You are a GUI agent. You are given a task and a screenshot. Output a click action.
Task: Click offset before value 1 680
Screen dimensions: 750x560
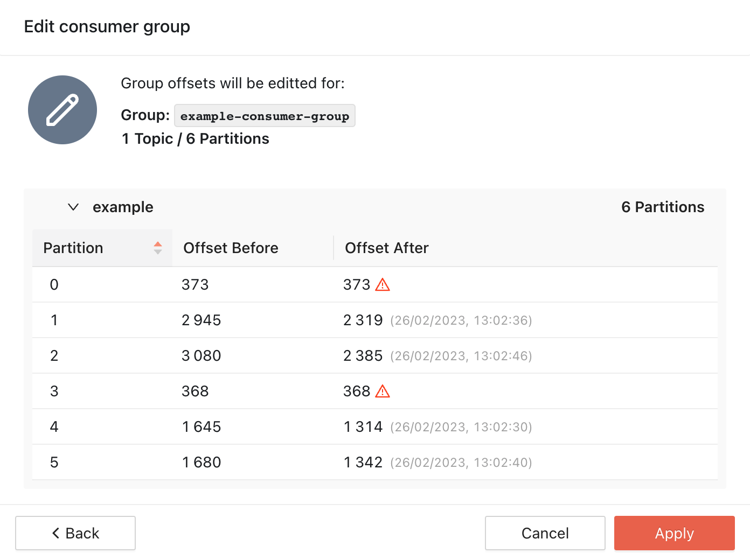[x=202, y=462]
